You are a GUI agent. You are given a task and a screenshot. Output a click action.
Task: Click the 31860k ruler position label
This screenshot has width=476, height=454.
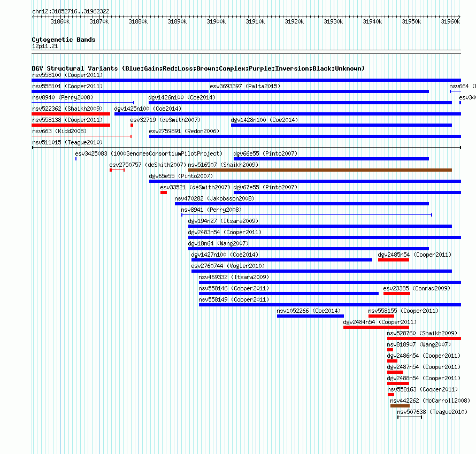click(x=60, y=21)
